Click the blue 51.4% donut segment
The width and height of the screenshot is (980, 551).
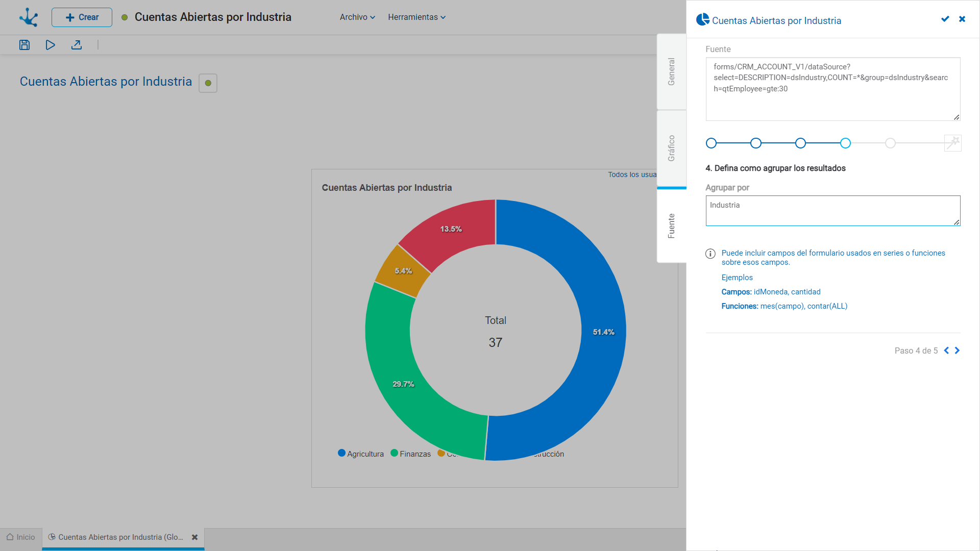[603, 332]
